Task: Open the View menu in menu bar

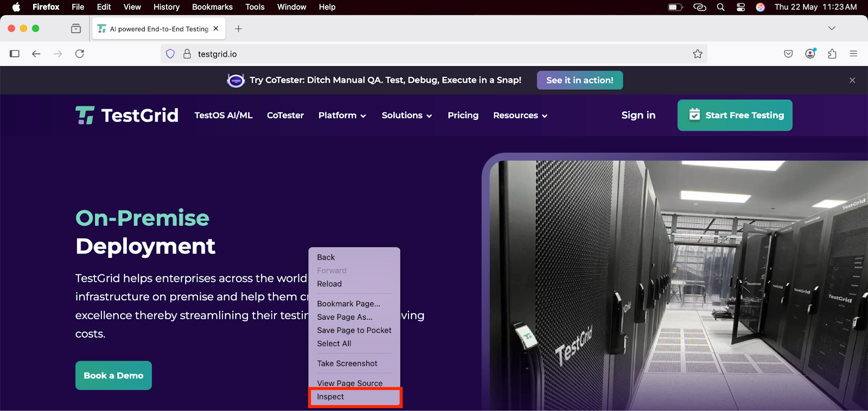Action: tap(132, 7)
